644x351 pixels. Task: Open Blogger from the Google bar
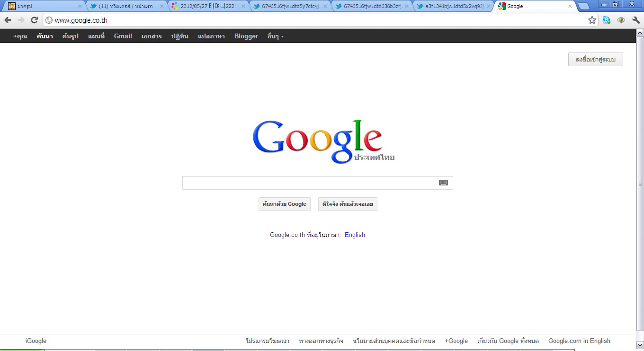click(x=246, y=36)
